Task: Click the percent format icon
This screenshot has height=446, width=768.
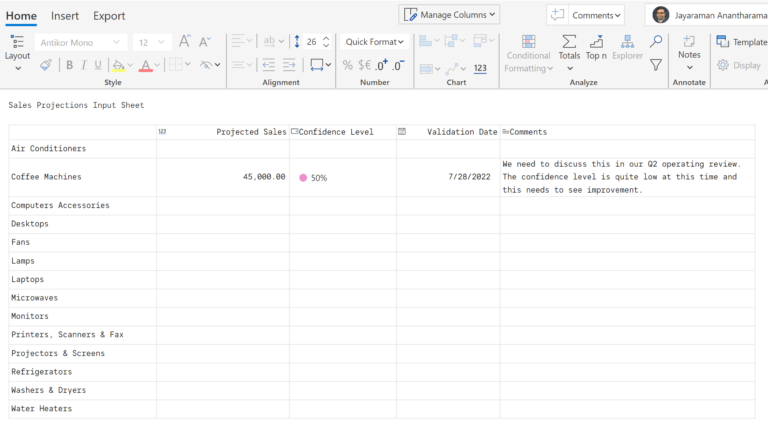Action: click(348, 65)
